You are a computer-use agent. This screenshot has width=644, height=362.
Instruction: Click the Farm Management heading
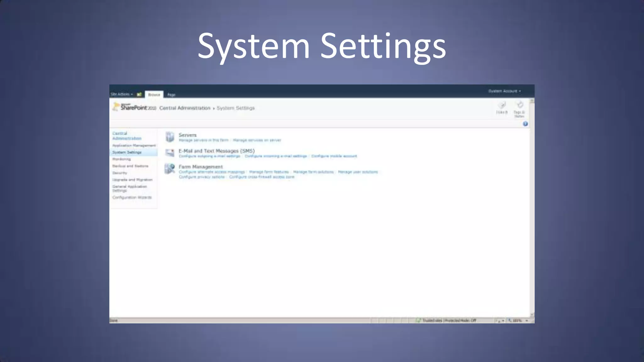tap(201, 167)
